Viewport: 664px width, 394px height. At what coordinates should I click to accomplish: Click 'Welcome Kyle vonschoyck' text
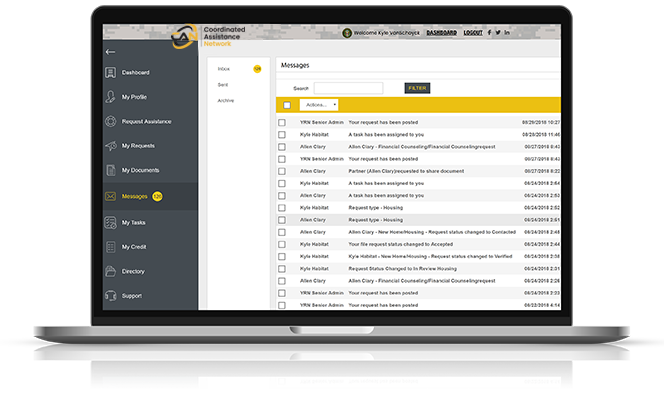click(x=386, y=33)
